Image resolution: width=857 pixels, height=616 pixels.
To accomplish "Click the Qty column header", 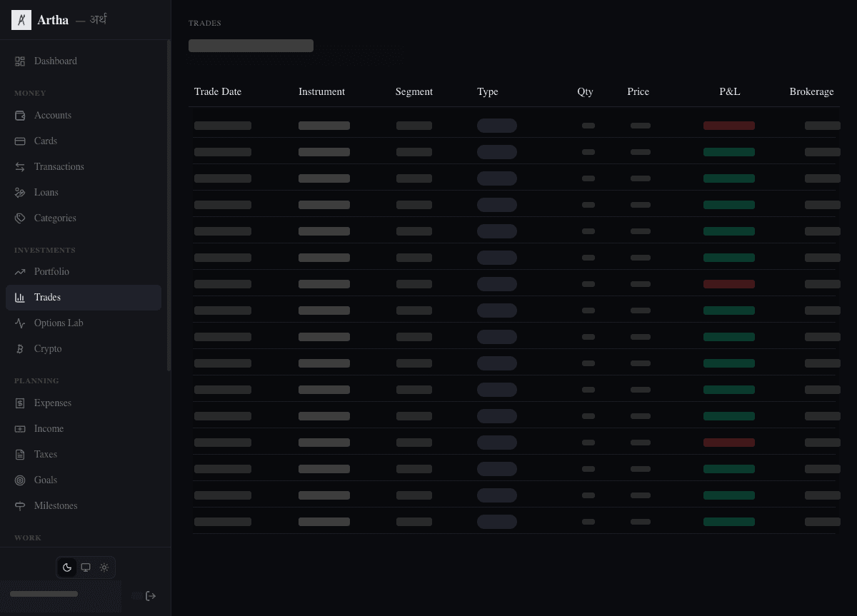I will (x=586, y=92).
